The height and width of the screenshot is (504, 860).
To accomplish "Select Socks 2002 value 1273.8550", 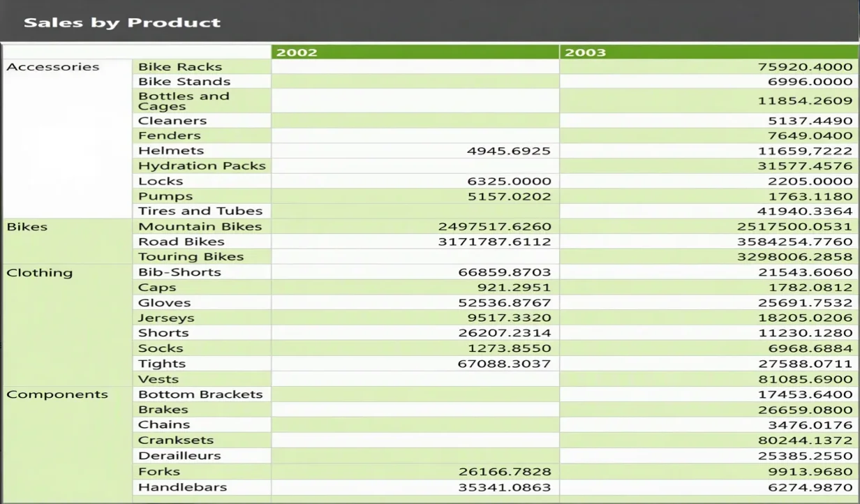I will point(509,348).
